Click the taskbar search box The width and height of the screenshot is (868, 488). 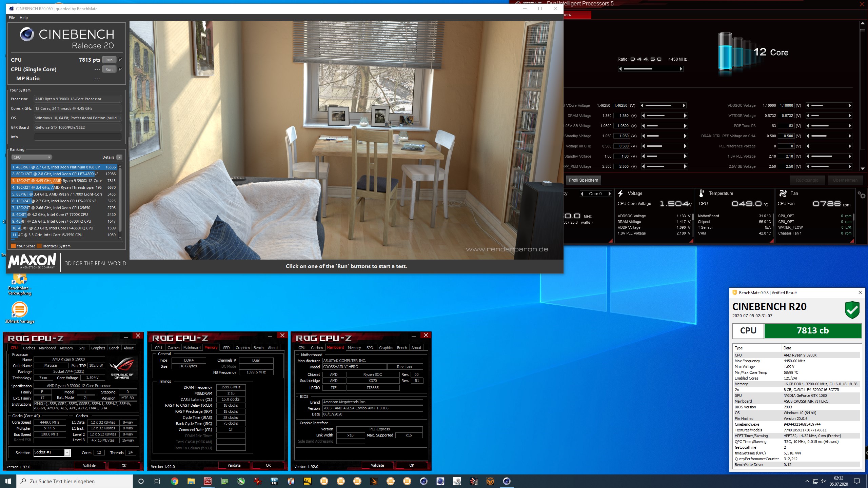tap(75, 481)
